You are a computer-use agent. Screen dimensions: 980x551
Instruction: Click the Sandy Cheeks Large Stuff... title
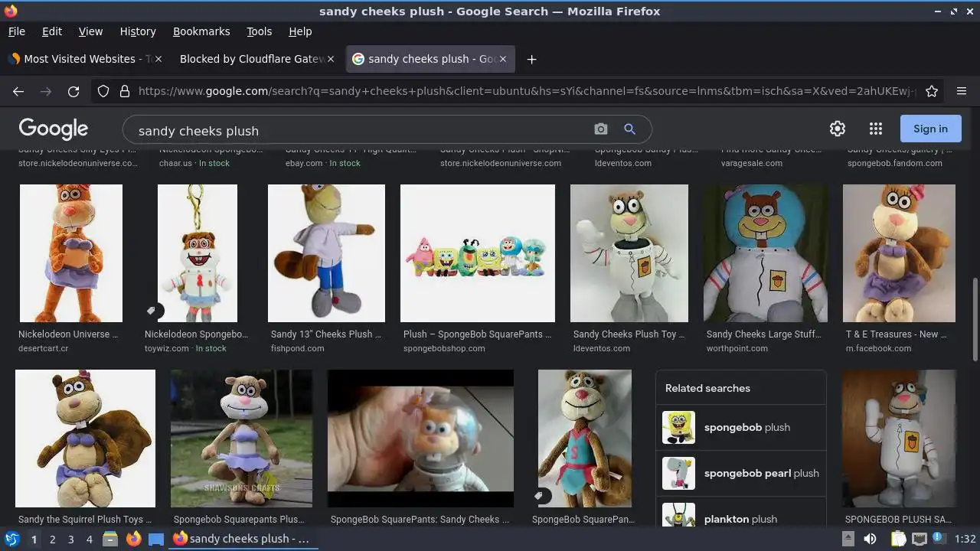coord(763,334)
